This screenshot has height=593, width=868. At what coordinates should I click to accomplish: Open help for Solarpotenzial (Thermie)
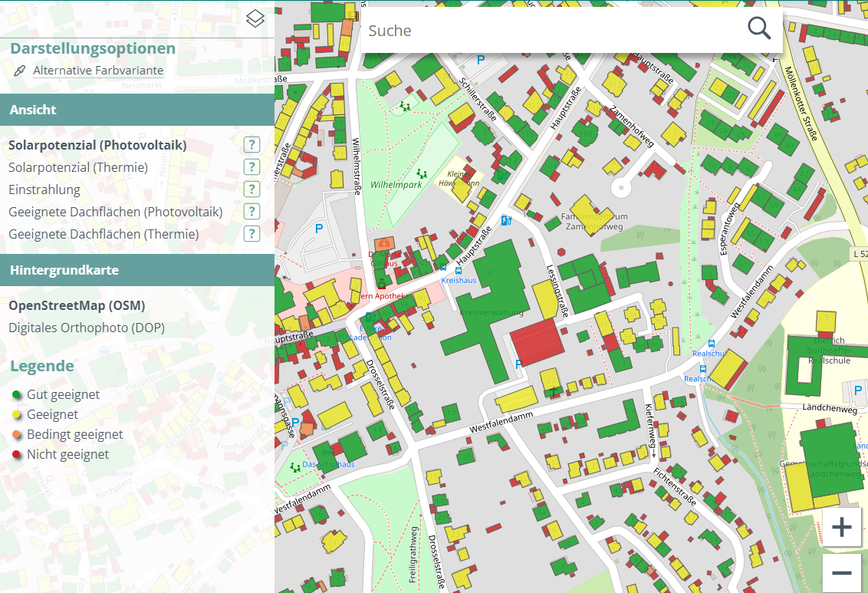point(252,167)
